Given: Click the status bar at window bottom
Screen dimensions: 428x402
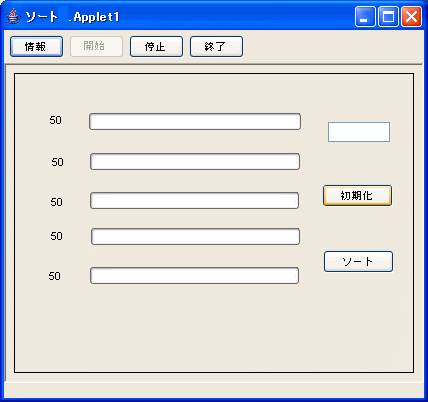Looking at the screenshot, I should click(x=214, y=390).
